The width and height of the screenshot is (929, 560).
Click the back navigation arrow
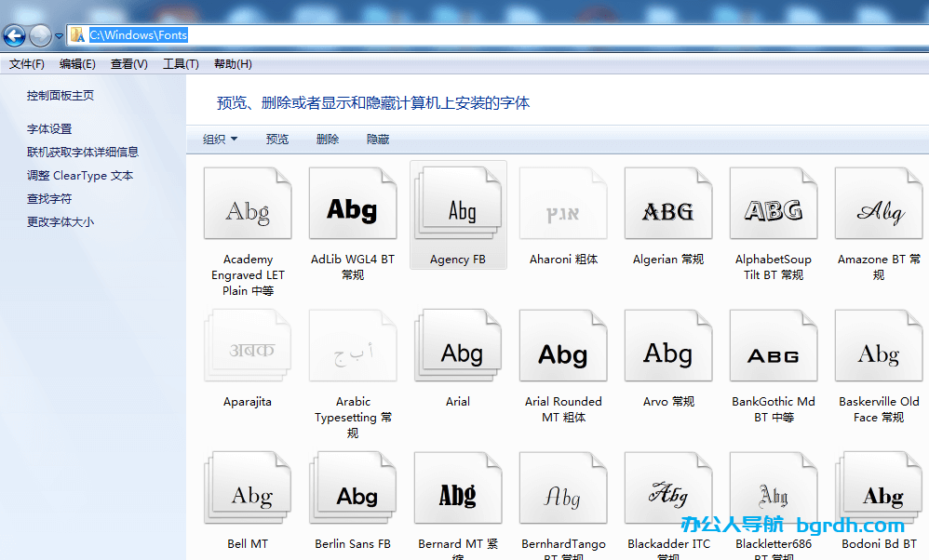tap(14, 34)
